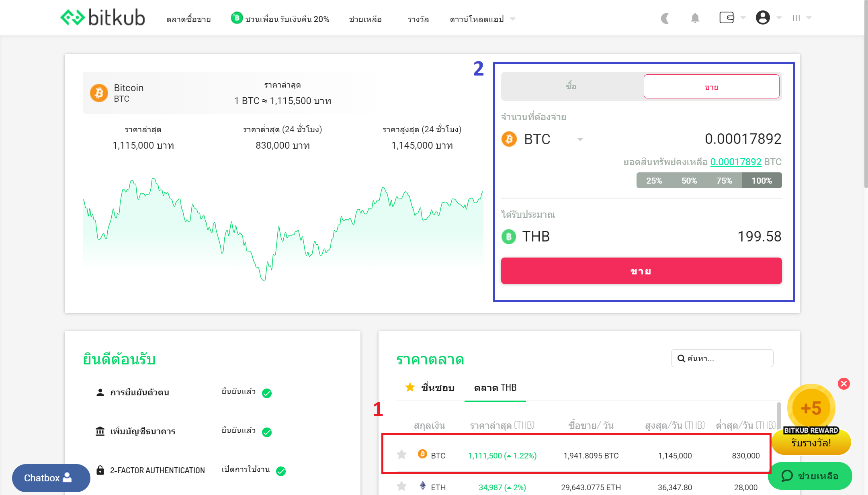Open the user profile avatar icon
The image size is (868, 495).
[x=763, y=18]
